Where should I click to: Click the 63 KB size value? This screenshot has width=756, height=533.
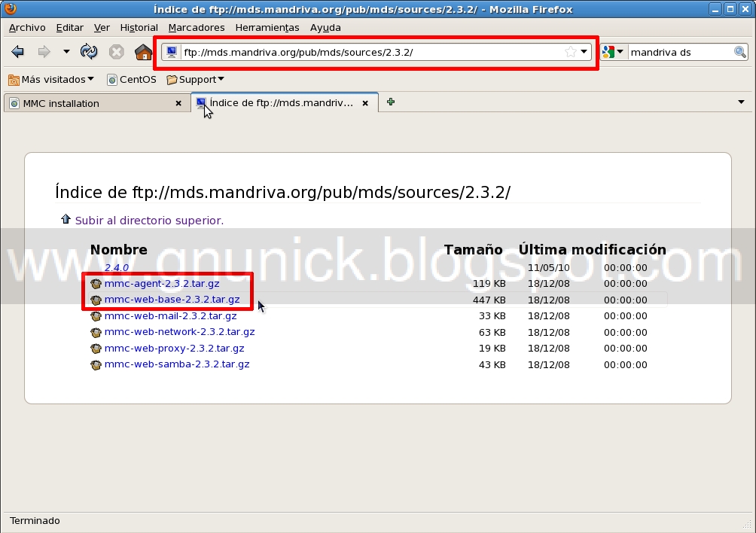click(x=492, y=332)
